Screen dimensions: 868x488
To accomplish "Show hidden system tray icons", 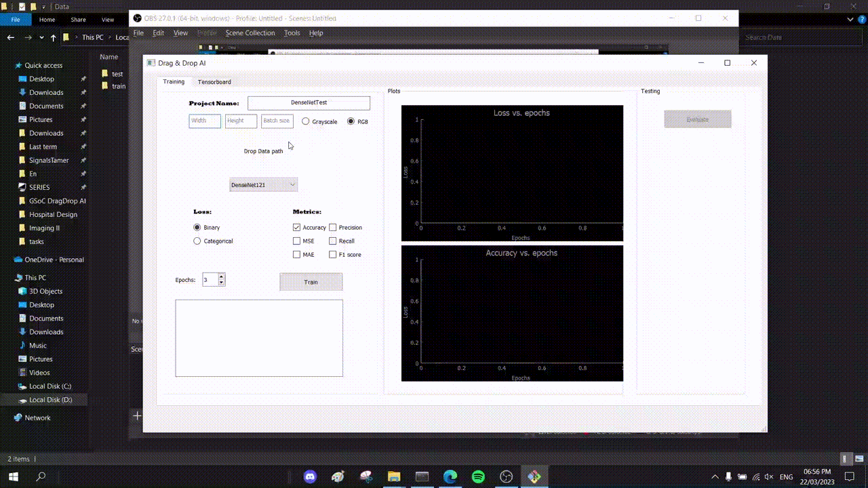I will (x=715, y=477).
